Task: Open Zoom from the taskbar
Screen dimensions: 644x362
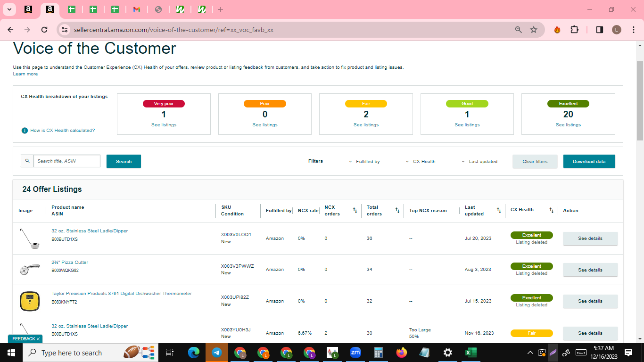Action: tap(355, 353)
